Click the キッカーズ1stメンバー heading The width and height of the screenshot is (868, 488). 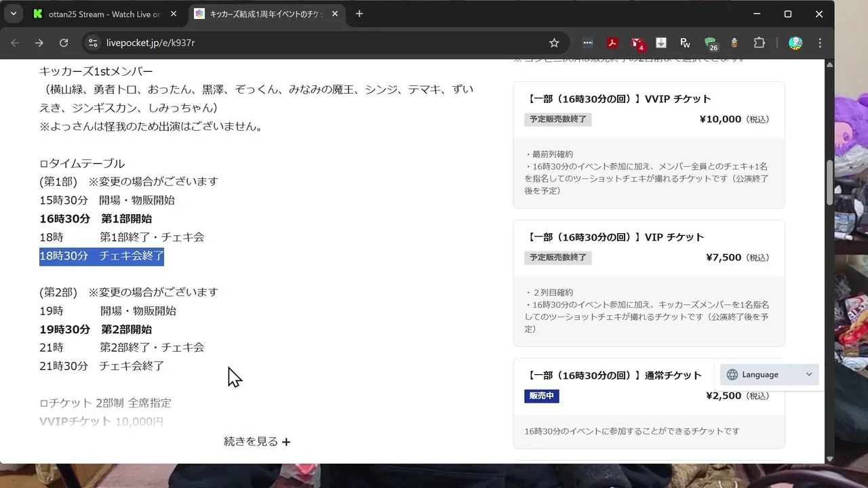(x=96, y=71)
